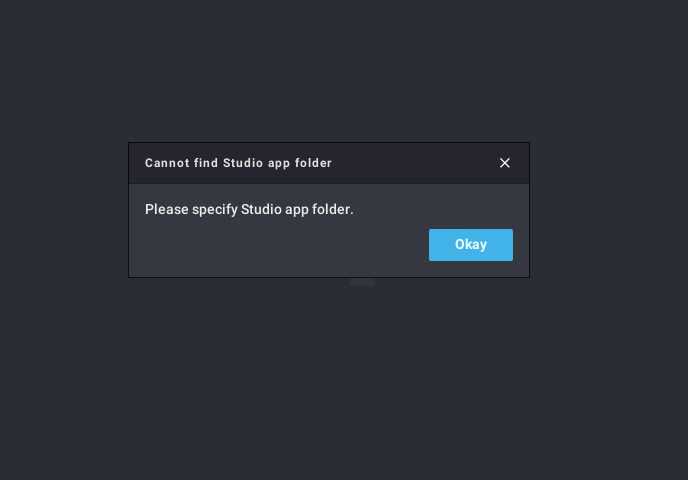Screen dimensions: 688x480
Task: Tap the white X icon in the title bar
Action: point(505,163)
